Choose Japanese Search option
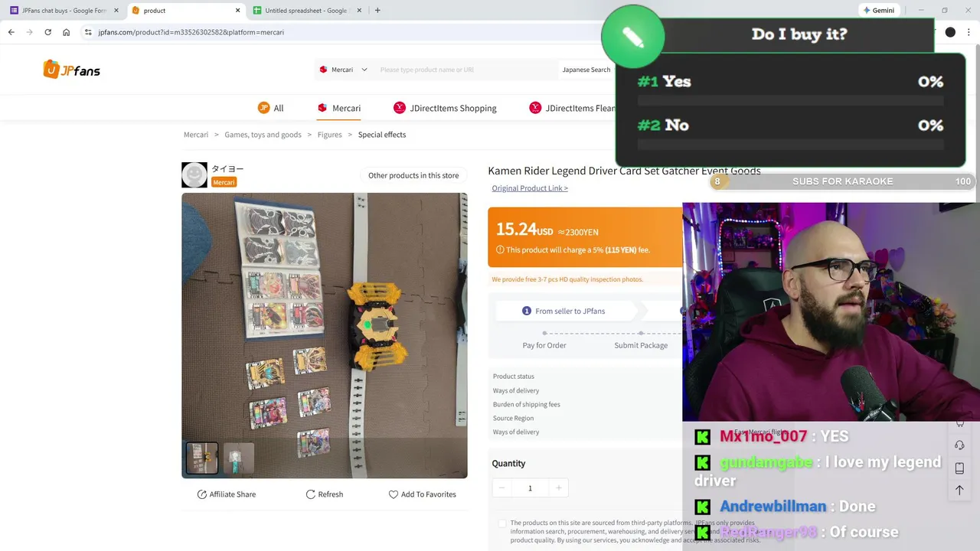 pyautogui.click(x=586, y=70)
